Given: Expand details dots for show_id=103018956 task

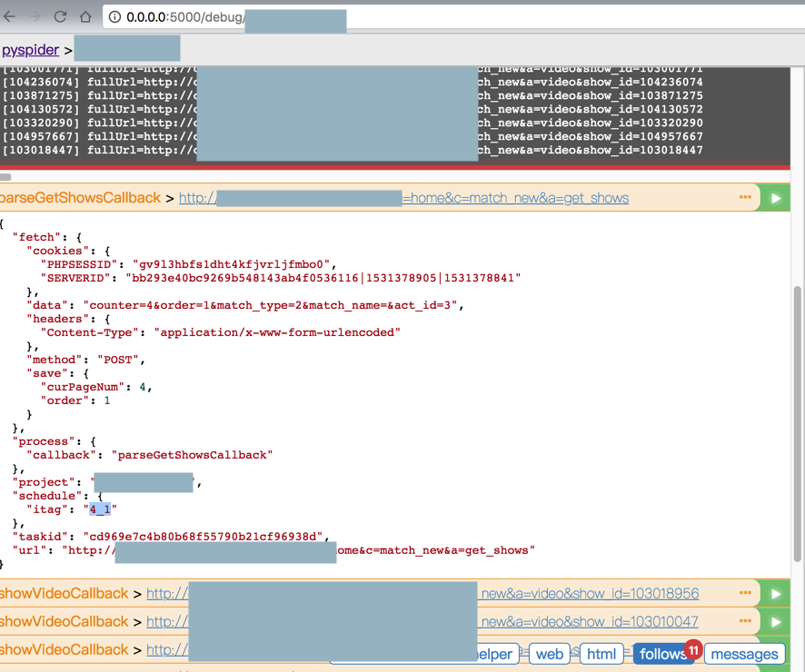Looking at the screenshot, I should pyautogui.click(x=745, y=593).
